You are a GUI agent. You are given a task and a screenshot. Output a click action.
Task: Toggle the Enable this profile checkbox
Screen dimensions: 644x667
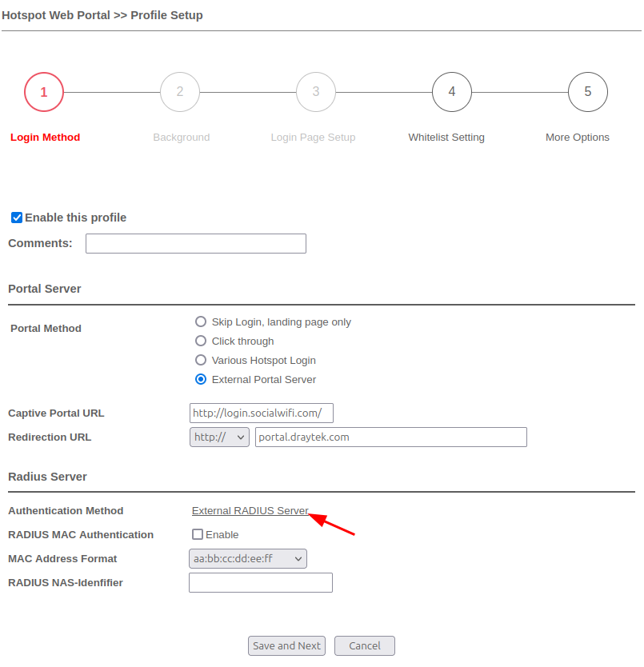17,218
